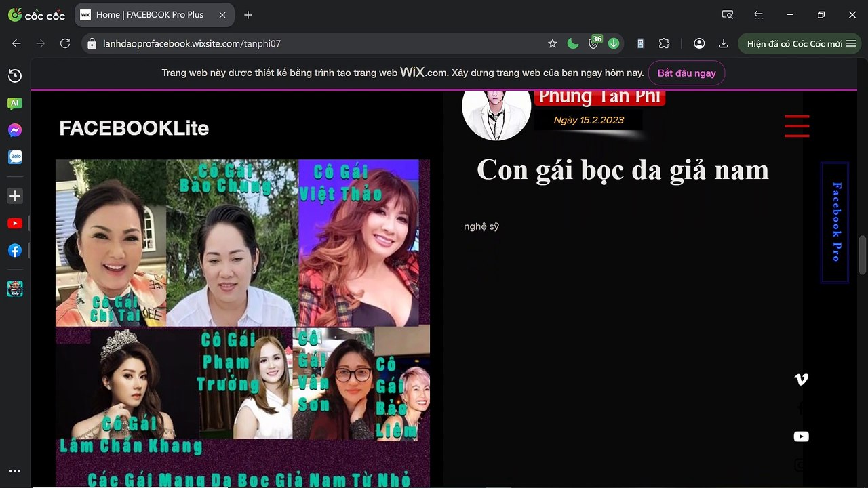Open Zalo in the sidebar

[15, 157]
